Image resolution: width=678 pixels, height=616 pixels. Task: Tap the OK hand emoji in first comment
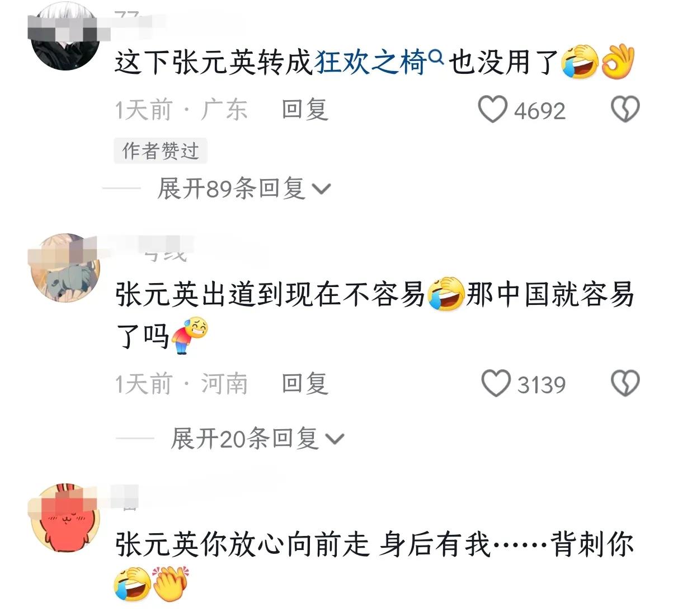coord(617,62)
